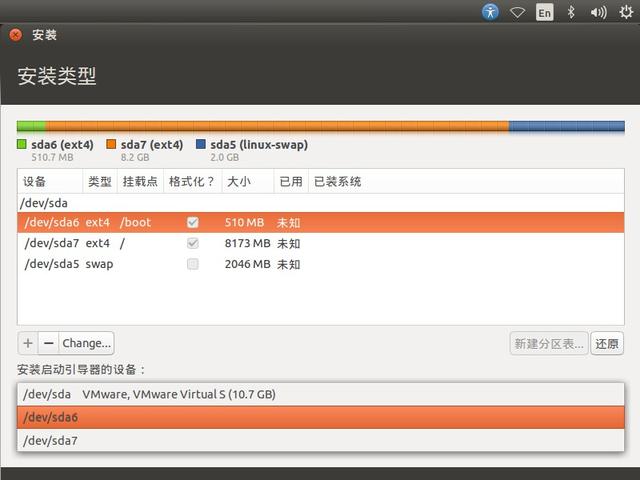Click the Change... button
The width and height of the screenshot is (640, 480).
click(87, 343)
